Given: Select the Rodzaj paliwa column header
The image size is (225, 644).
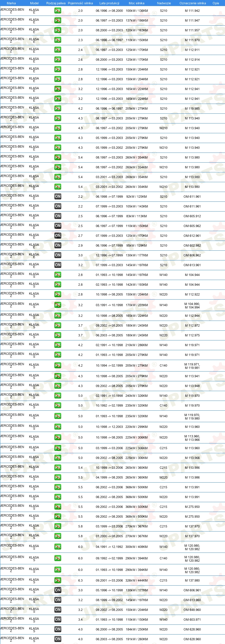Looking at the screenshot, I should point(56,3).
